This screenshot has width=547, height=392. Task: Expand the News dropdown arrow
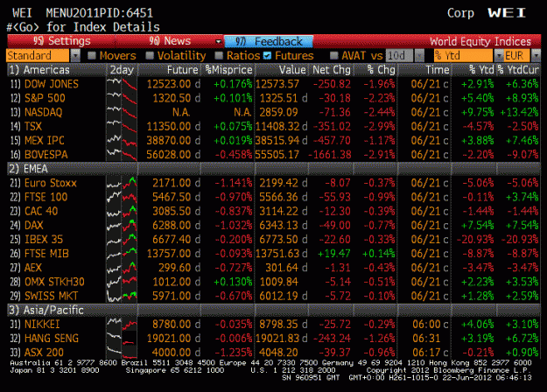pyautogui.click(x=219, y=41)
